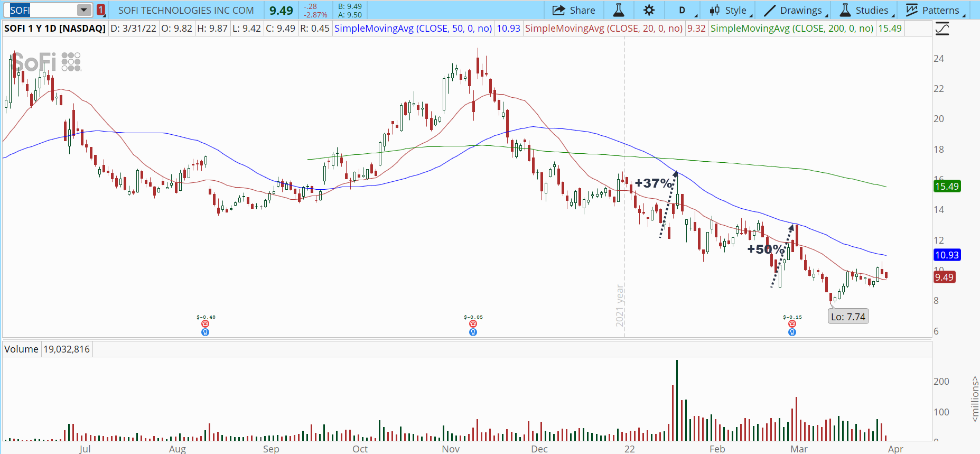Image resolution: width=980 pixels, height=454 pixels.
Task: Click the August blue lightbulb event icon
Action: click(205, 332)
